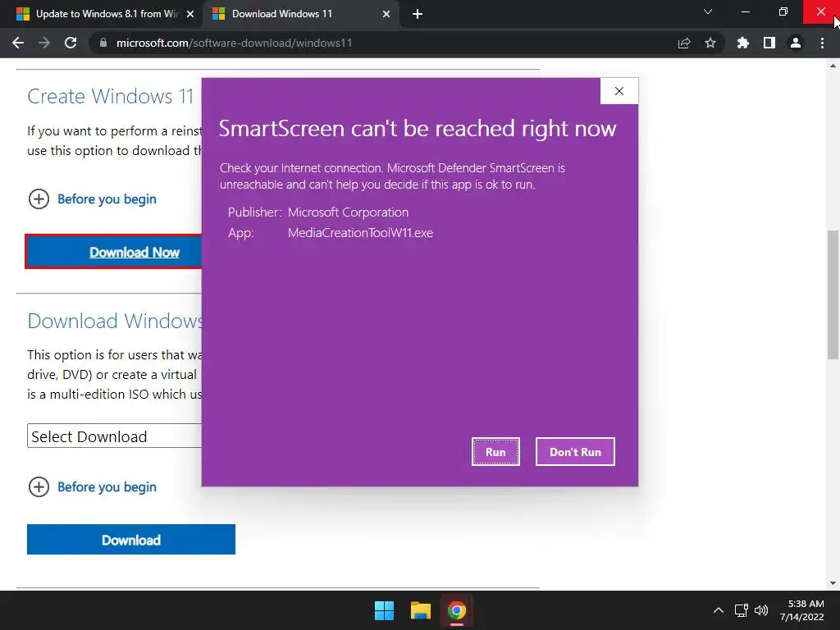
Task: View site information lock icon
Action: pos(103,43)
